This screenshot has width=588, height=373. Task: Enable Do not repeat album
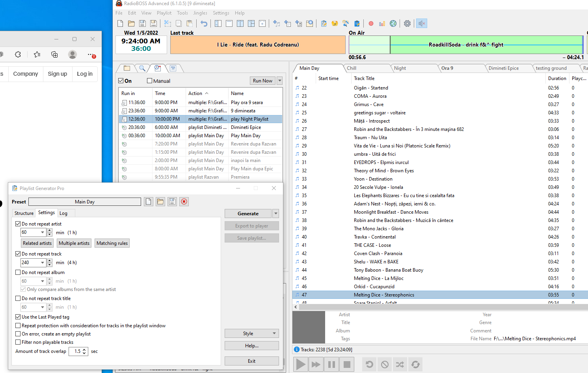coord(18,272)
